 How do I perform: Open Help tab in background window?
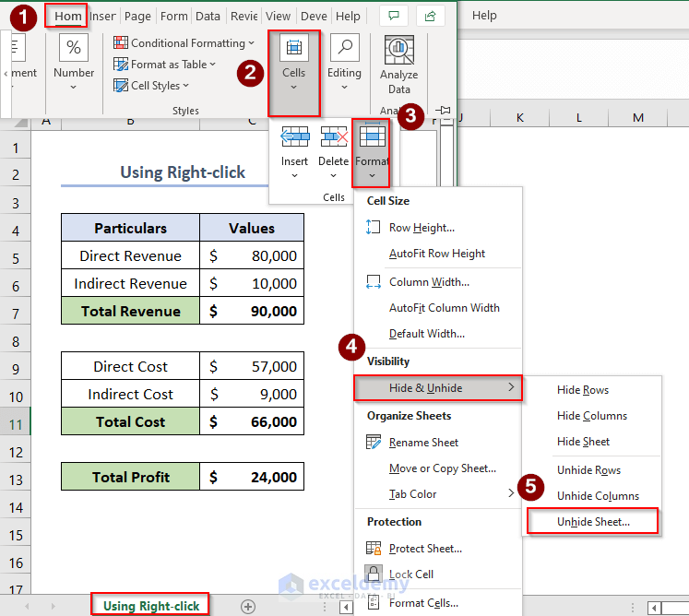click(484, 16)
